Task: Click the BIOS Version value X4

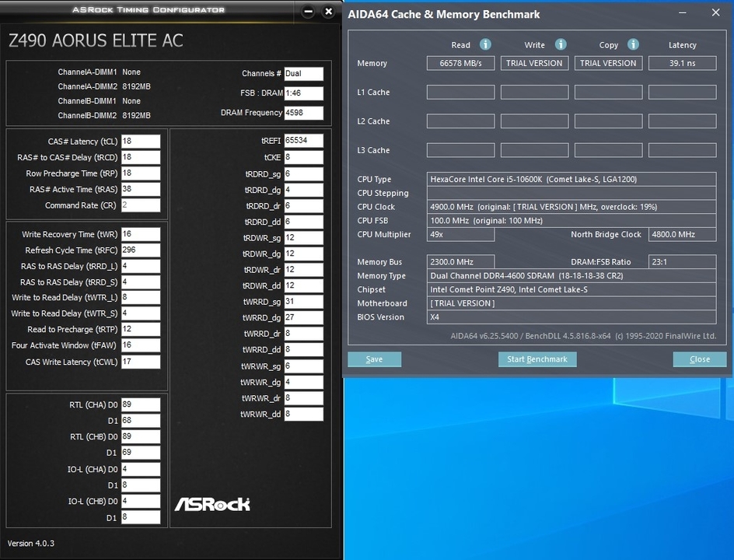Action: [x=571, y=317]
